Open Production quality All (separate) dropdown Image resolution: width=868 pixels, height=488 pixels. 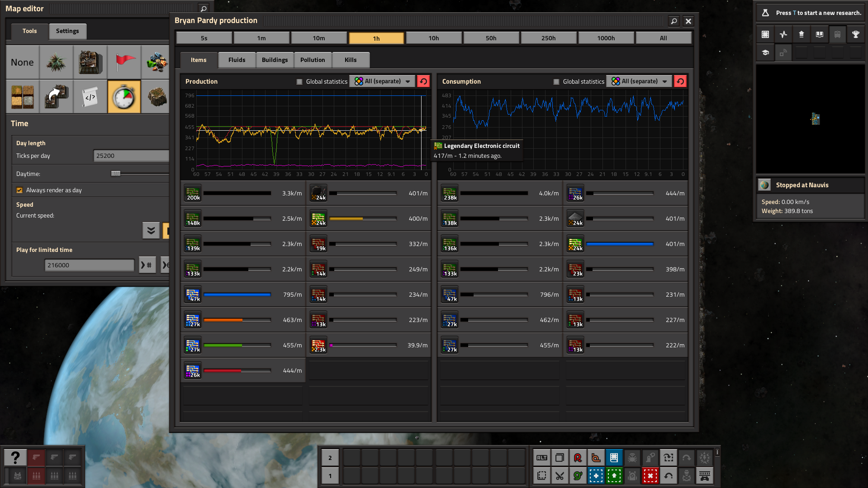(x=382, y=81)
